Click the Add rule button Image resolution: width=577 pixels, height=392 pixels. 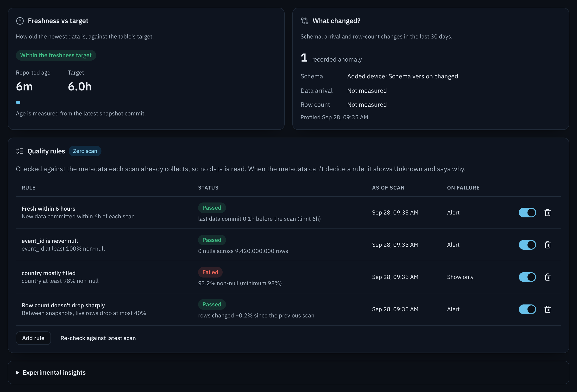(x=33, y=338)
